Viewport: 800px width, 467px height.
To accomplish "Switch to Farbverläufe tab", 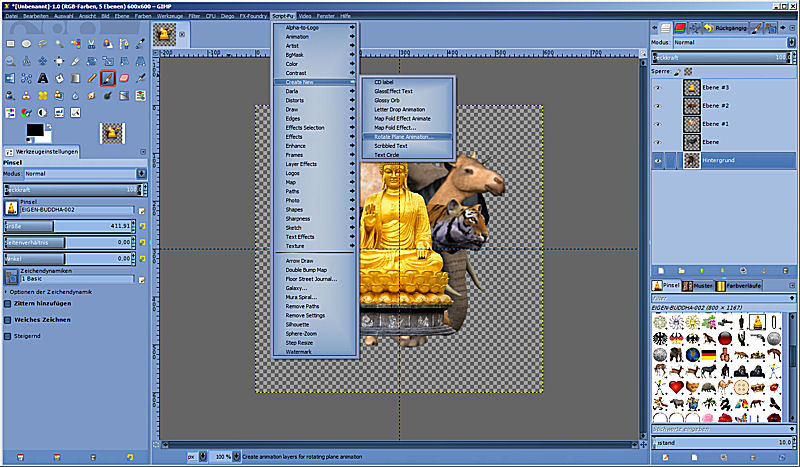I will 738,286.
